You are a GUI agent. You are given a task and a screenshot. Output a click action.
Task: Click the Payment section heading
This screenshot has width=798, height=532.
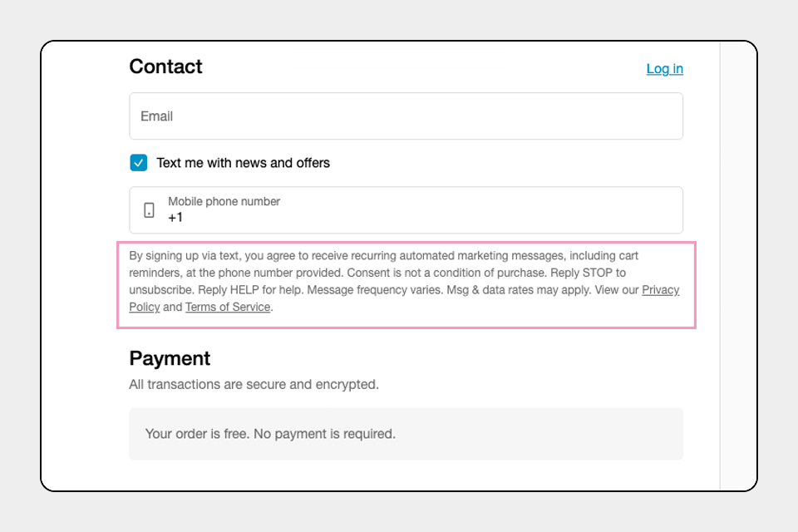(170, 358)
